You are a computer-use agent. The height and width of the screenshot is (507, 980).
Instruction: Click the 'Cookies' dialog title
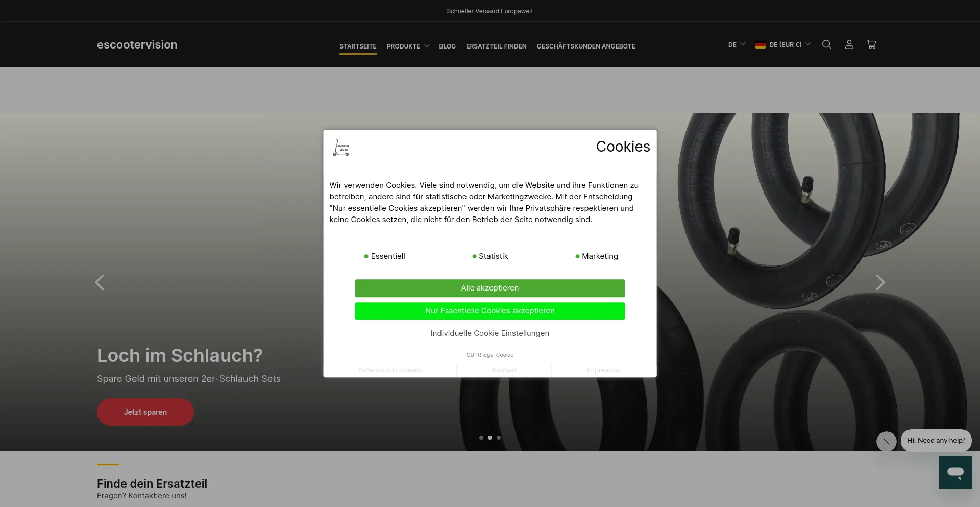click(x=623, y=147)
